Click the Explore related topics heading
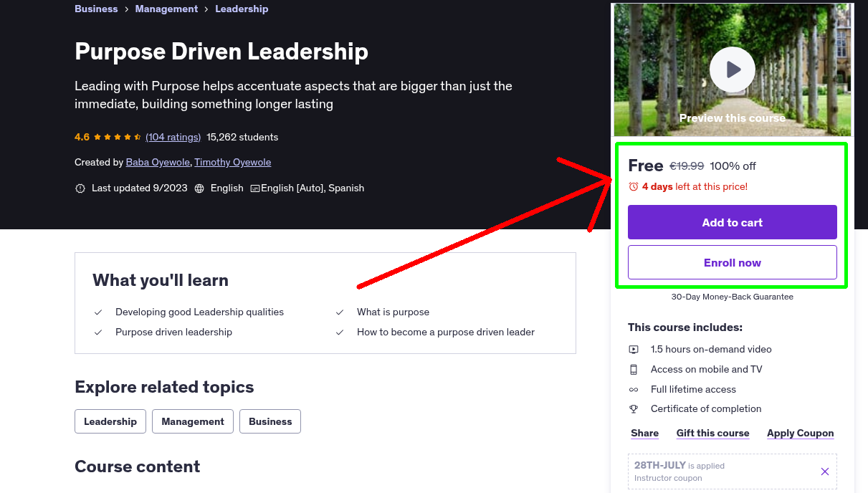 (x=164, y=388)
